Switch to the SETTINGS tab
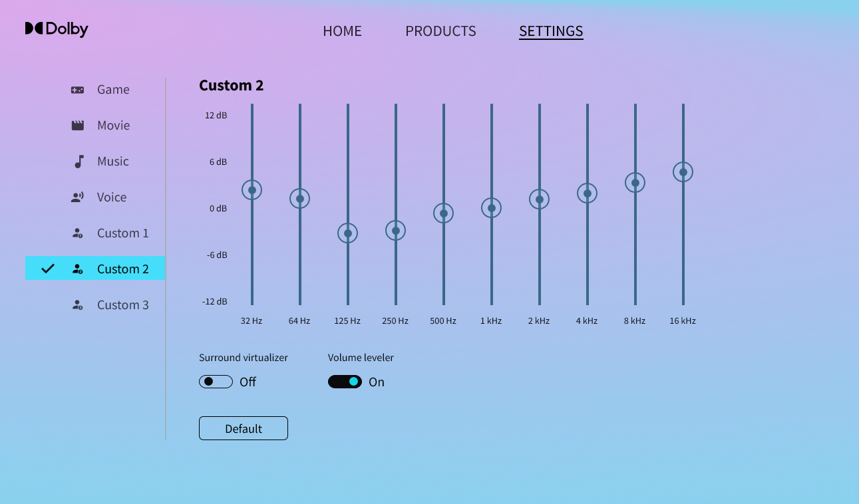The width and height of the screenshot is (859, 504). (551, 31)
